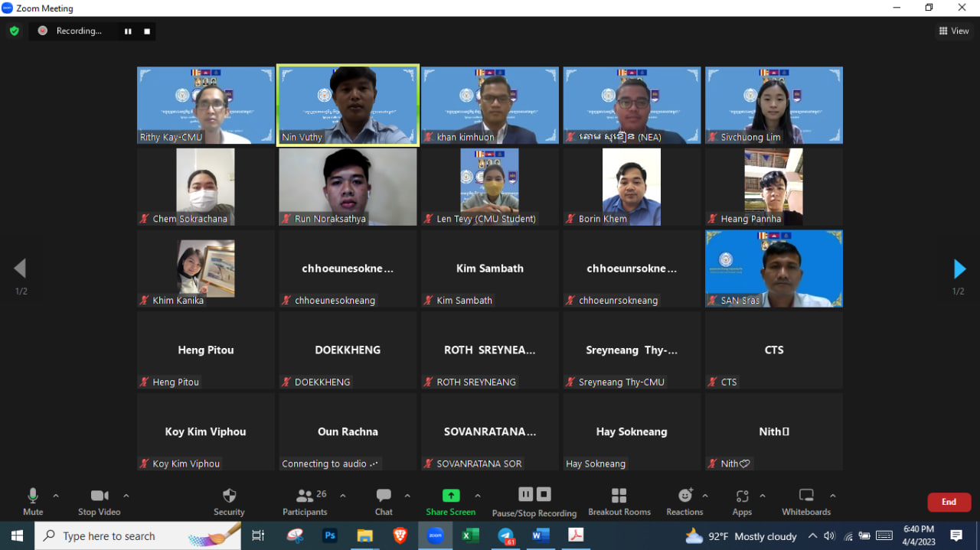The image size is (980, 550).
Task: Open the Security shield options
Action: 229,501
